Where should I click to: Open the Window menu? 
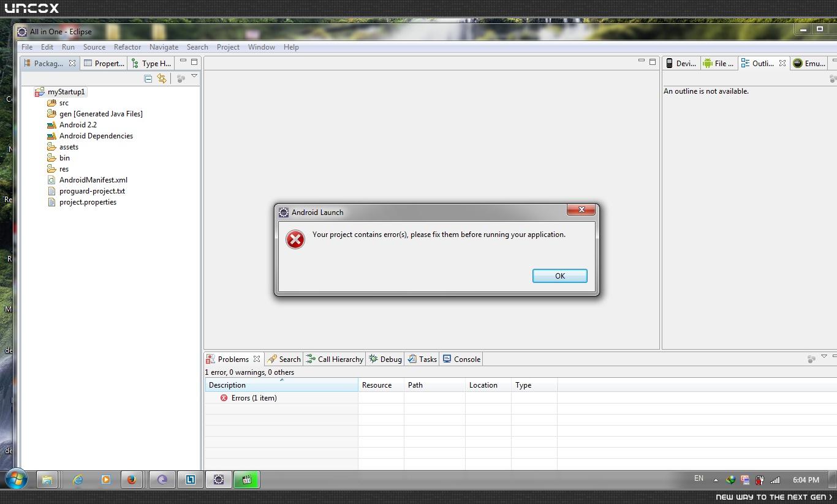click(x=262, y=47)
